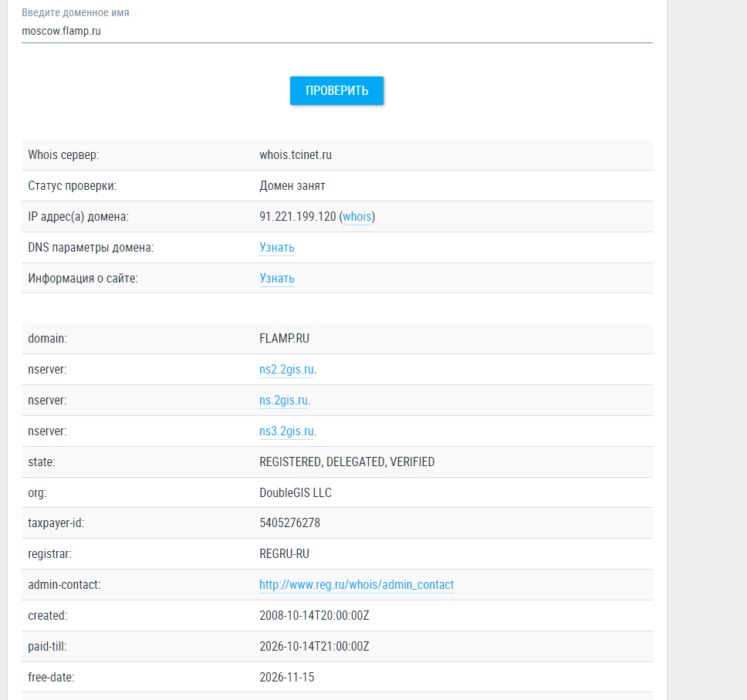This screenshot has height=700, width=747.
Task: Select the paid-till date 2026-10-14T21:00:00Z
Action: pos(314,647)
